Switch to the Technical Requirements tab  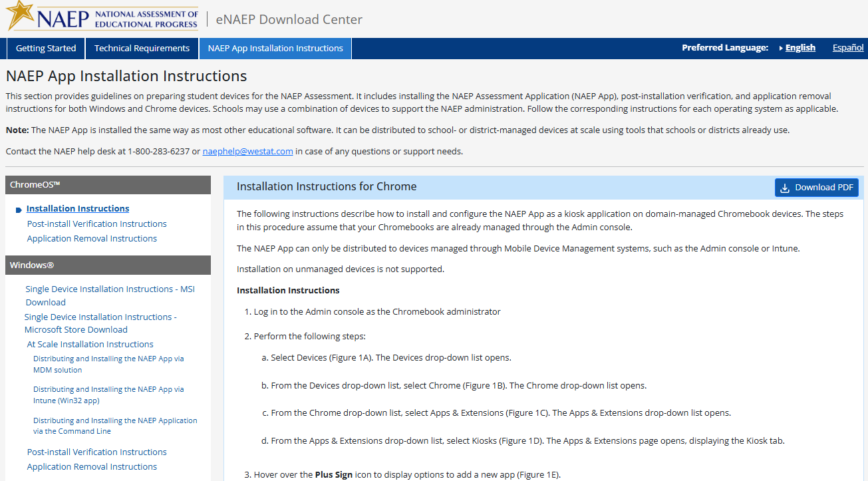point(142,49)
